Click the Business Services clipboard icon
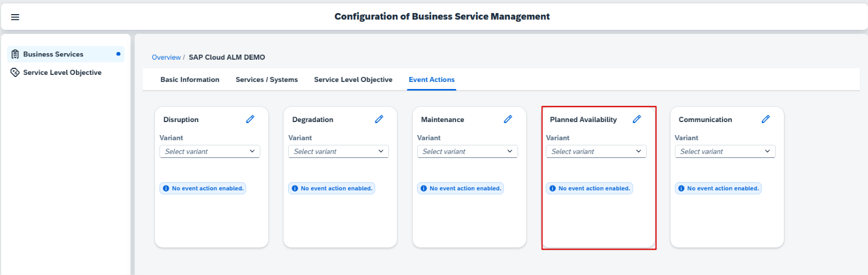 [15, 54]
